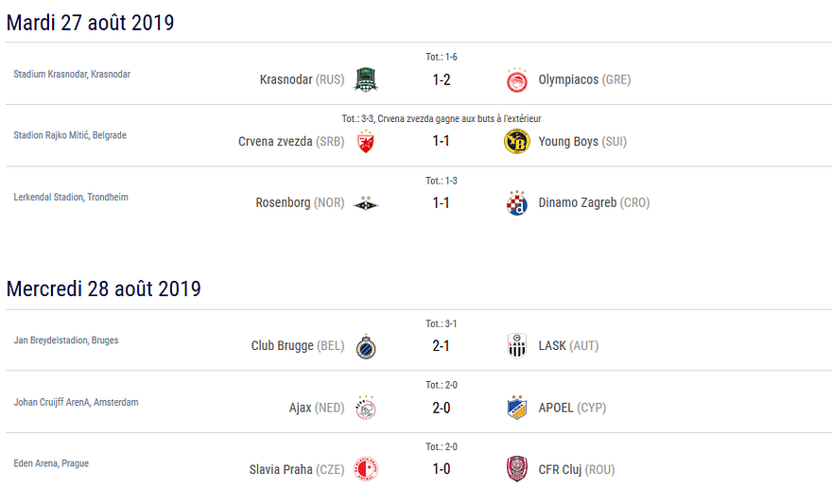
Task: Click the Krasnodar club crest icon
Action: [x=365, y=79]
